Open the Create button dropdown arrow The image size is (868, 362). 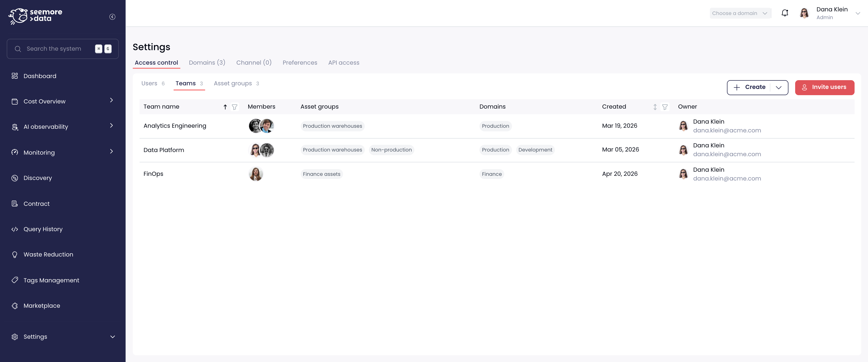pyautogui.click(x=779, y=87)
